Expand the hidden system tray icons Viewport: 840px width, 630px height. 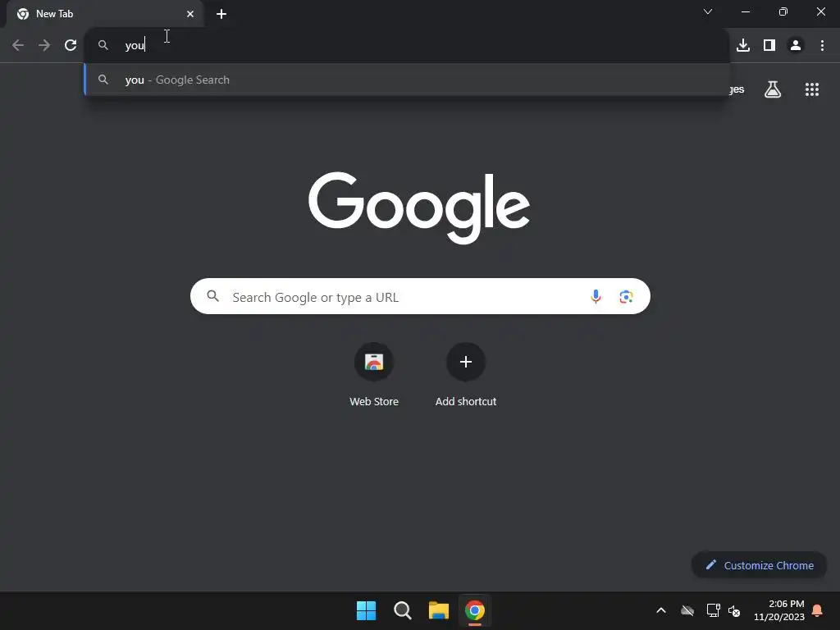[661, 610]
